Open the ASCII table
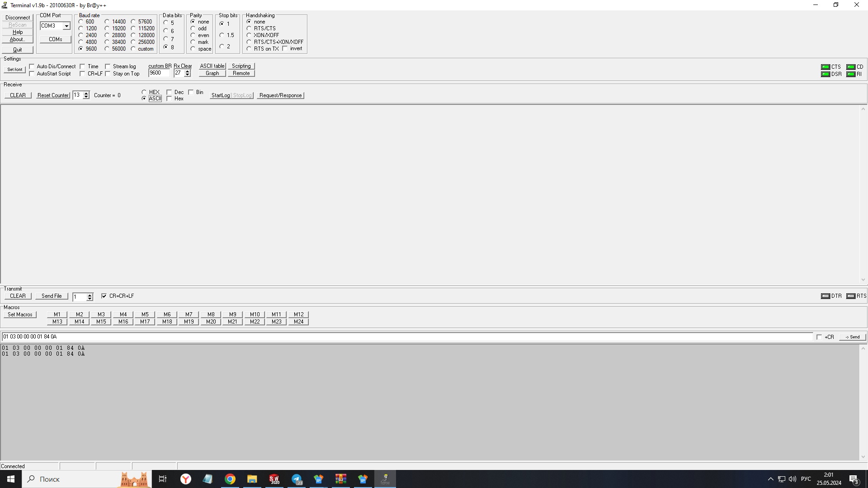The height and width of the screenshot is (488, 868). pos(212,66)
